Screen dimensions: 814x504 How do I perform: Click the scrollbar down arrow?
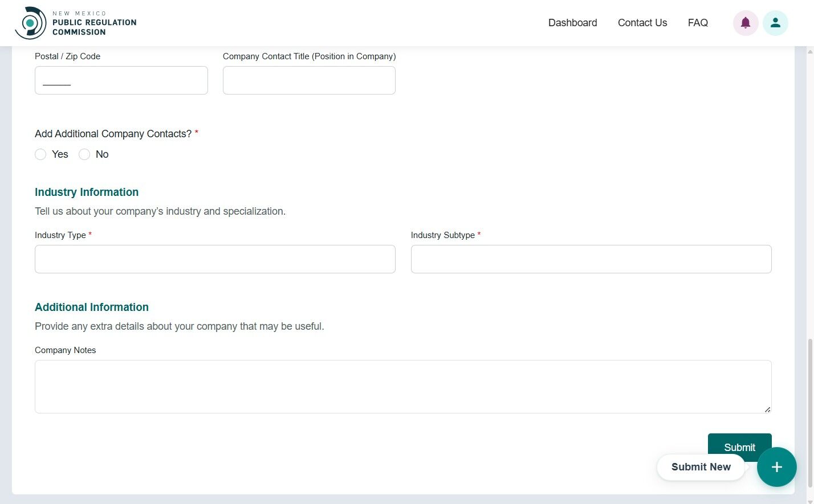click(x=810, y=499)
